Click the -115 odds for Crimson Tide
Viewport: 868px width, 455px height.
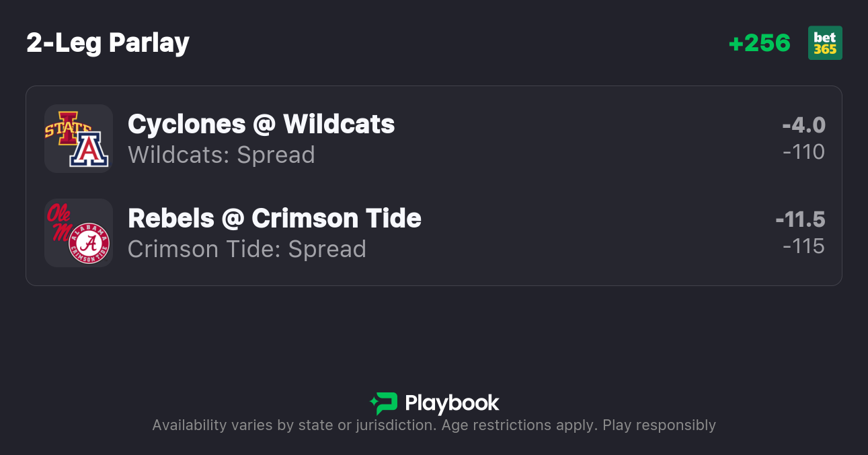[803, 246]
